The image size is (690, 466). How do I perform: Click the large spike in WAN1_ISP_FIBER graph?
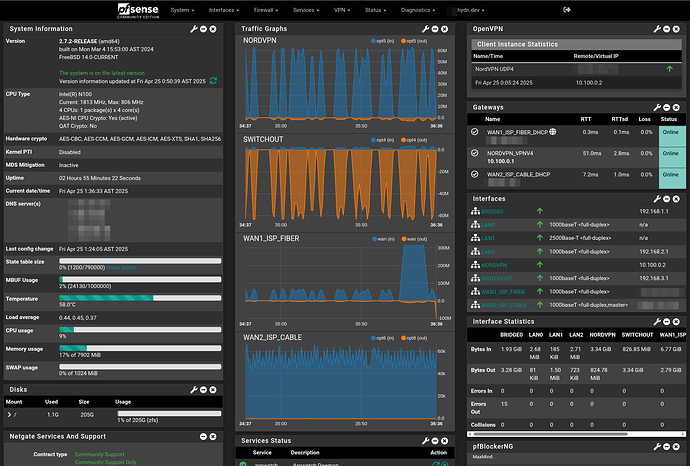(413, 273)
